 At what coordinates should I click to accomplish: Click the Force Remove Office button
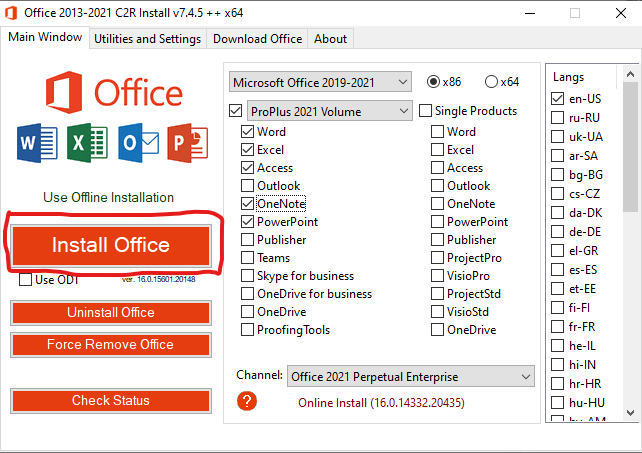pos(111,345)
